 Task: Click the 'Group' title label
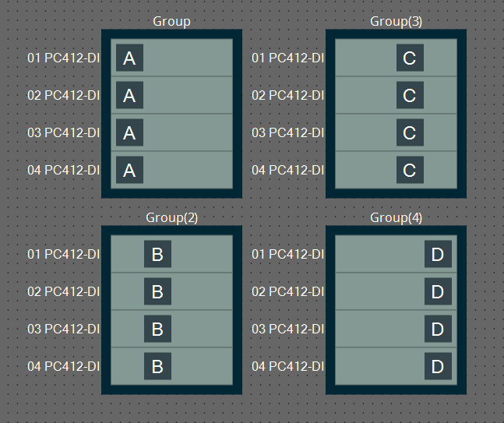click(171, 22)
